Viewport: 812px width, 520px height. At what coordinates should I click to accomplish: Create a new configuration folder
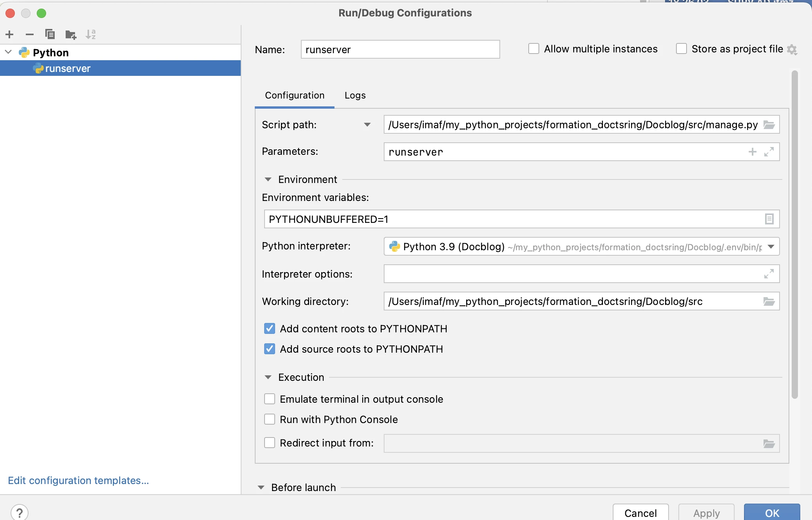tap(71, 35)
